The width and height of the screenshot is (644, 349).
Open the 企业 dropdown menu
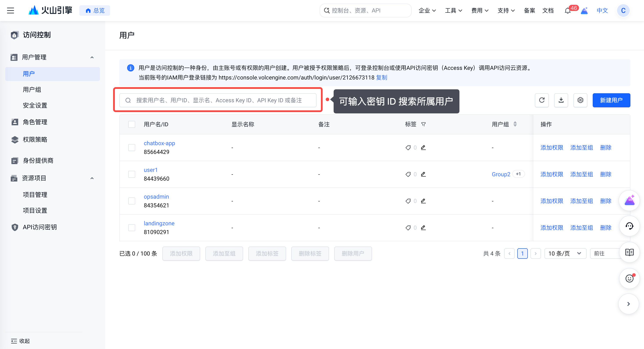coord(427,11)
